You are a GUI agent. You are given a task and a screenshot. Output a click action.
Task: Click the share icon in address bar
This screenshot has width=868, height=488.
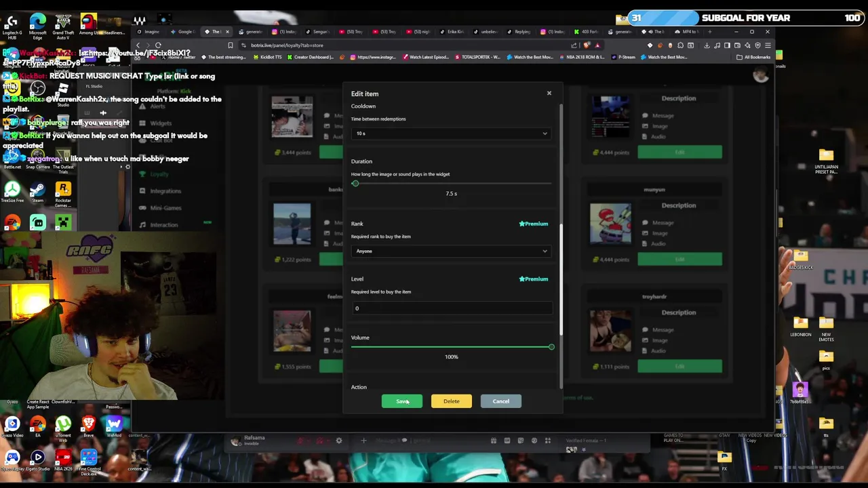coord(574,45)
